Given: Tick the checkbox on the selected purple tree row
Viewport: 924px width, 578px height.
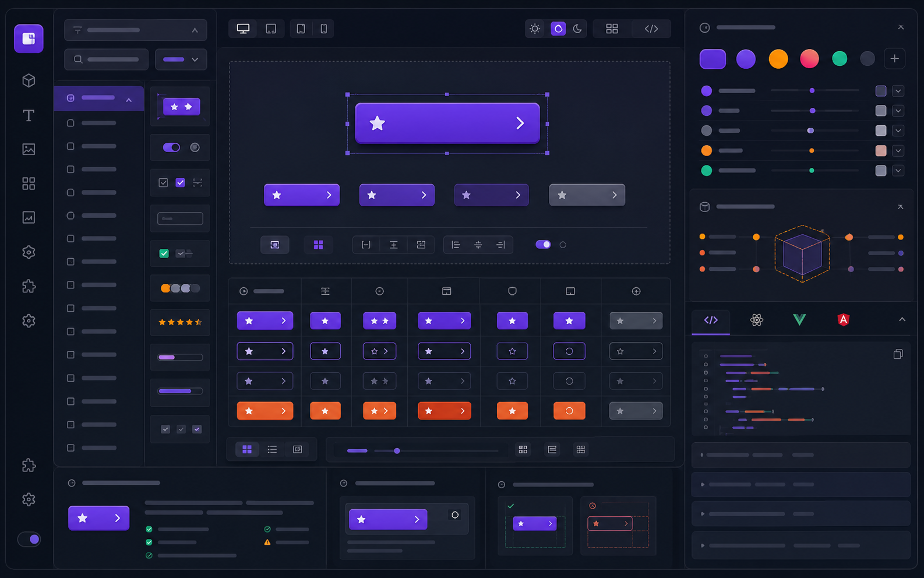Looking at the screenshot, I should point(70,98).
